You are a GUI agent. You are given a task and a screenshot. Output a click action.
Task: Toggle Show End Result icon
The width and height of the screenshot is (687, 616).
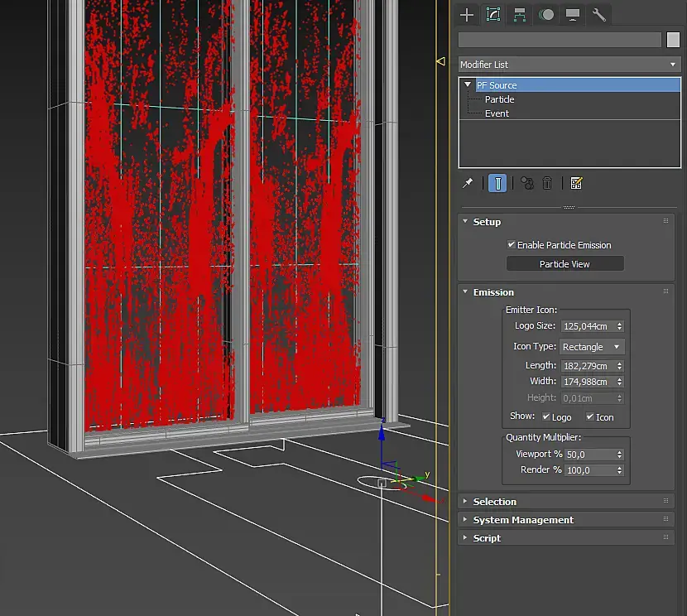click(x=497, y=183)
